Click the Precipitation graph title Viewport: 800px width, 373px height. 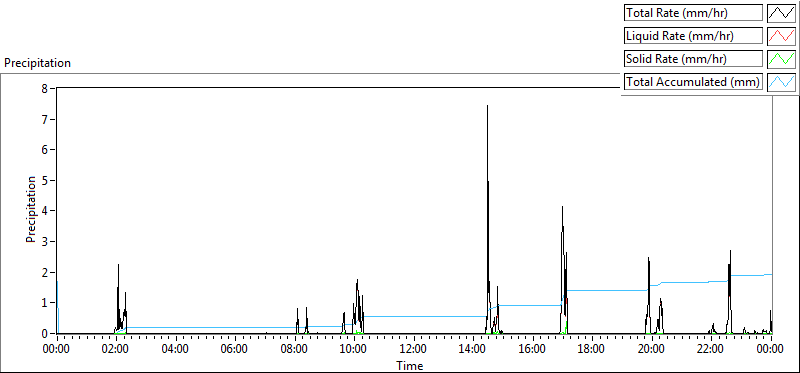pos(37,63)
